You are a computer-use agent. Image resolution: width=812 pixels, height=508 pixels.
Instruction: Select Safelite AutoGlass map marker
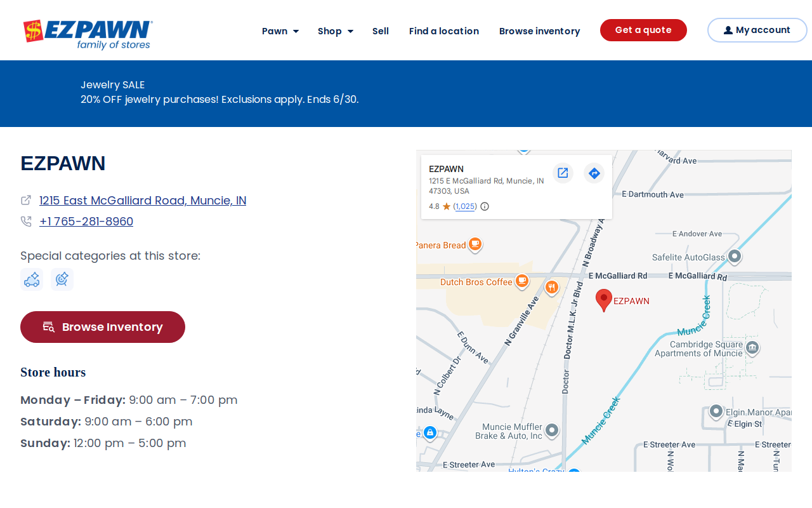735,257
